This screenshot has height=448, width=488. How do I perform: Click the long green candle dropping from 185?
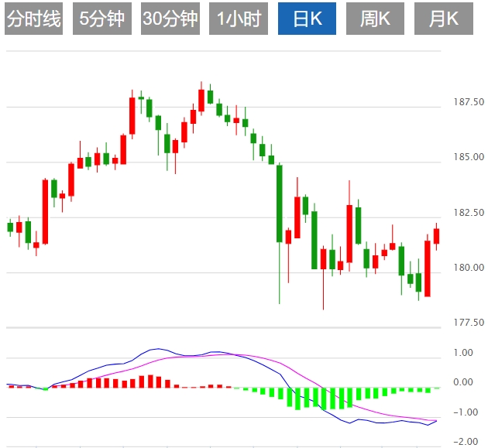[280, 203]
